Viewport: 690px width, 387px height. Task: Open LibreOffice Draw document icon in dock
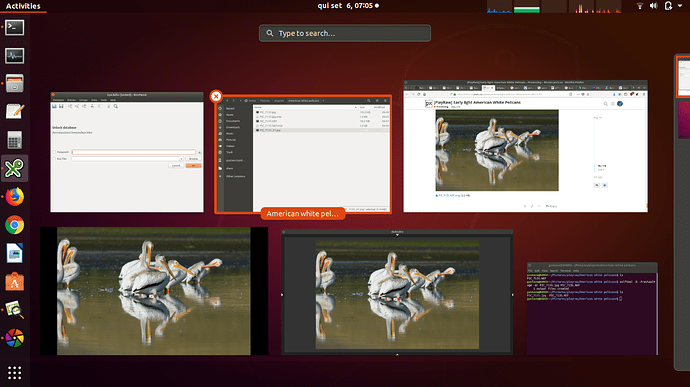[15, 253]
